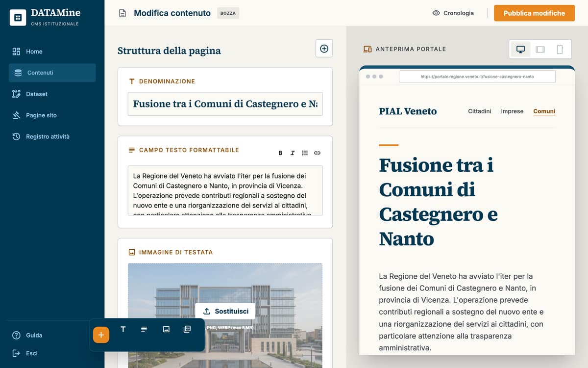Add a block with the circled plus
Viewport: 588px width, 368px height.
click(x=324, y=49)
